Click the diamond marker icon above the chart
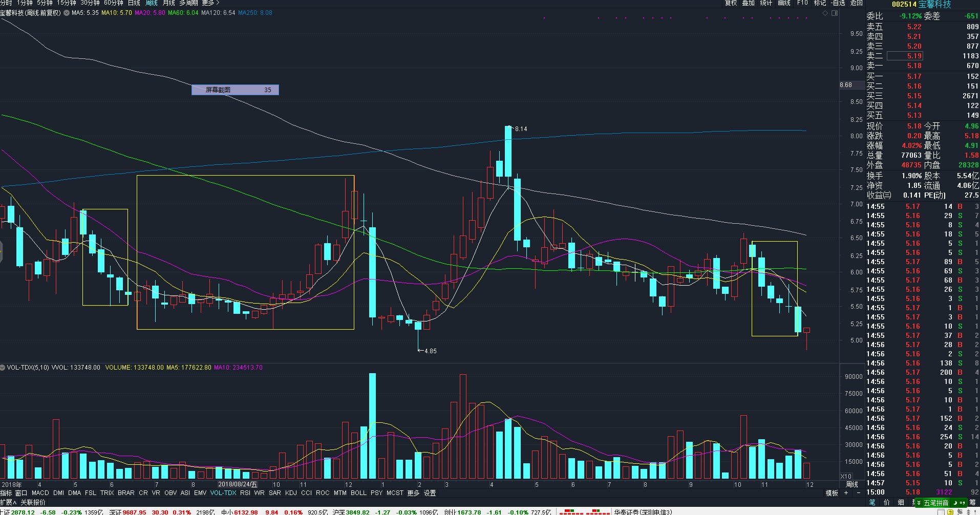Image resolution: width=980 pixels, height=515 pixels. 825,13
